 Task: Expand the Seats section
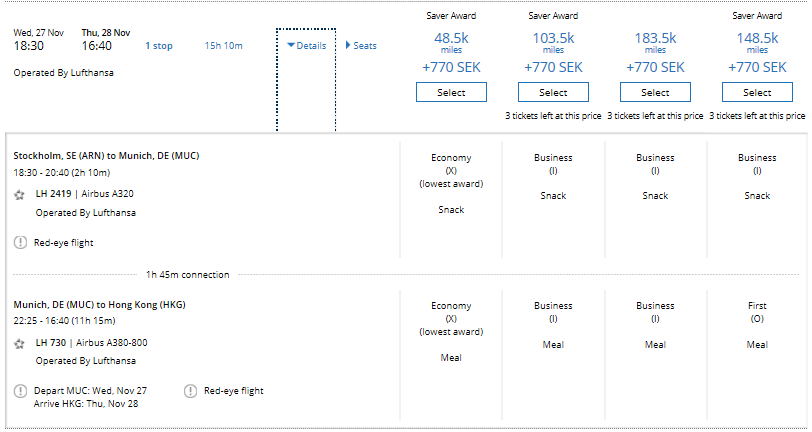(361, 46)
